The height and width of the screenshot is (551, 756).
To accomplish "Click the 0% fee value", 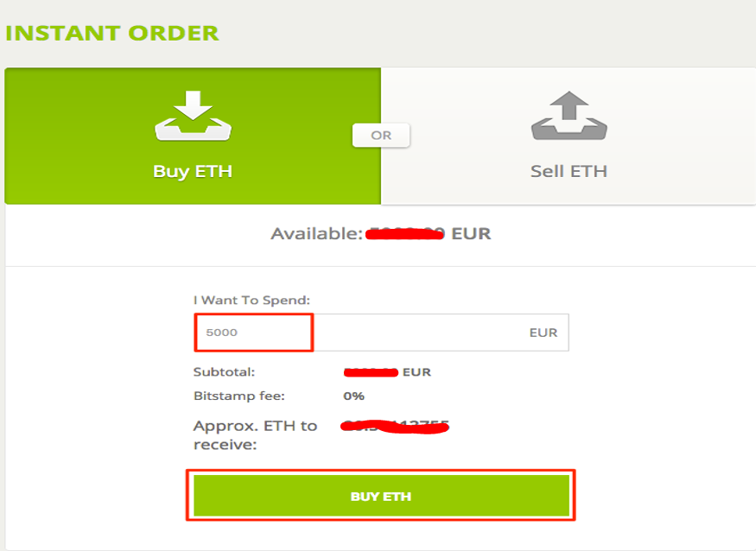I will (353, 396).
